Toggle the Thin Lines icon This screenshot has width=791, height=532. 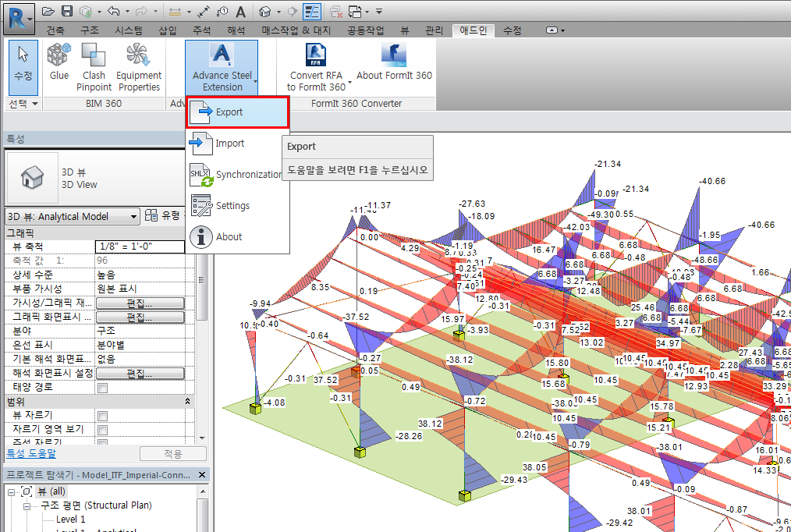pyautogui.click(x=312, y=11)
